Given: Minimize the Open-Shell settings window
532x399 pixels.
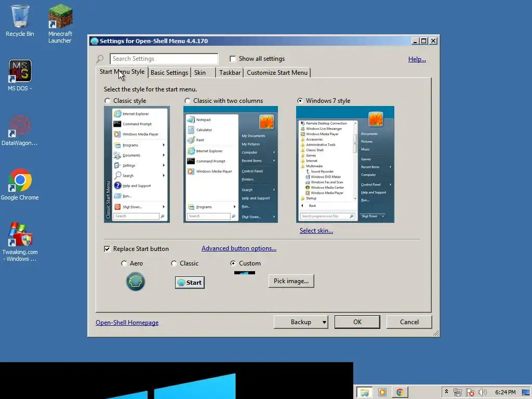Looking at the screenshot, I should tap(415, 41).
